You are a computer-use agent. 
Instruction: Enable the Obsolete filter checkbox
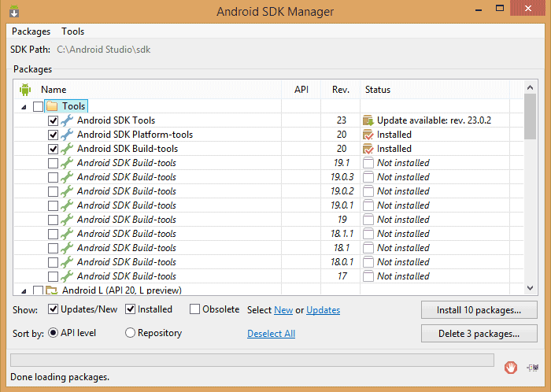pyautogui.click(x=194, y=309)
